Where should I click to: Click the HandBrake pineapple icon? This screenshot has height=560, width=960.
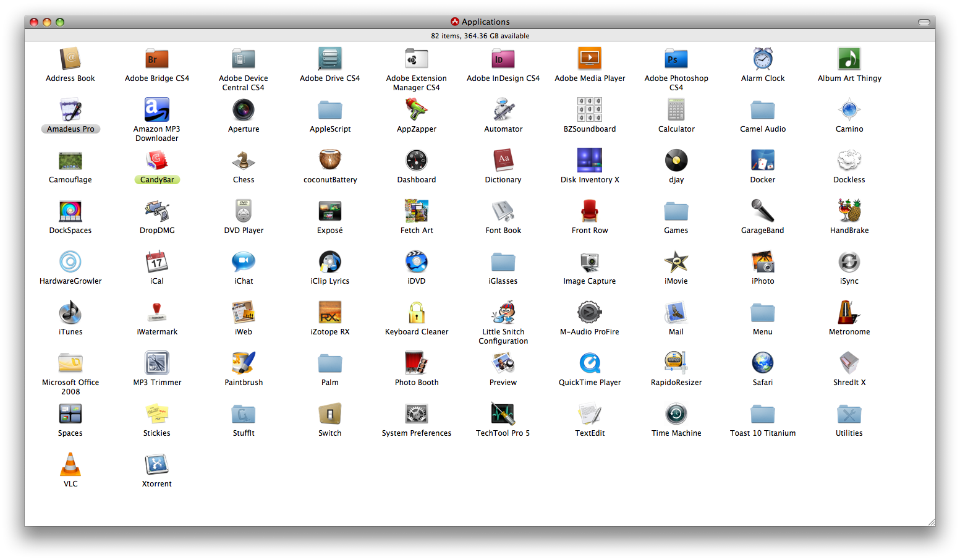pos(849,211)
